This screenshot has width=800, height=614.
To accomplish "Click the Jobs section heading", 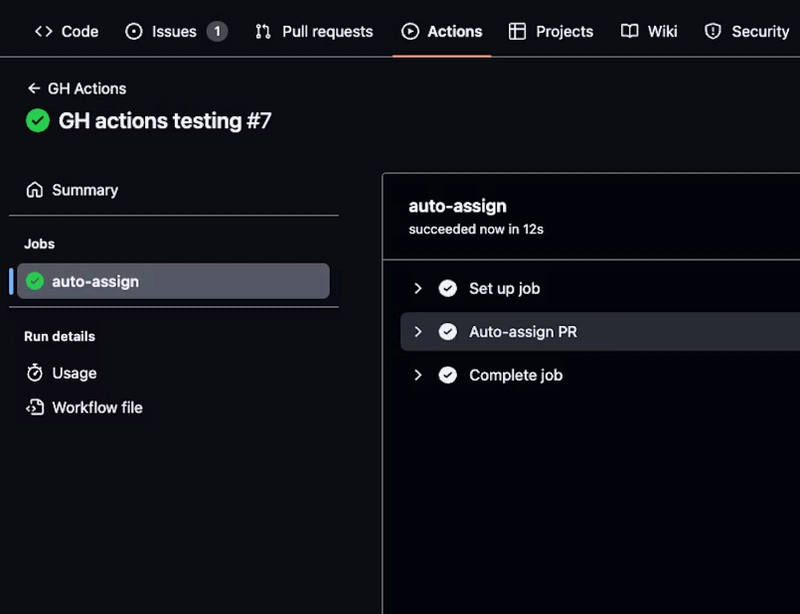I will 39,244.
